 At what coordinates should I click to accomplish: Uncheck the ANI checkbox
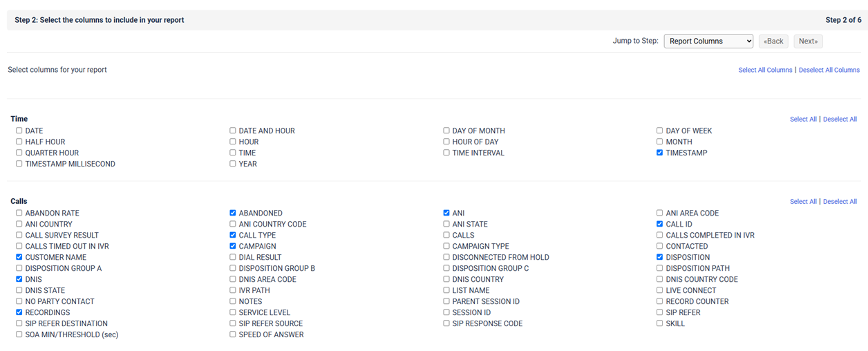point(446,213)
